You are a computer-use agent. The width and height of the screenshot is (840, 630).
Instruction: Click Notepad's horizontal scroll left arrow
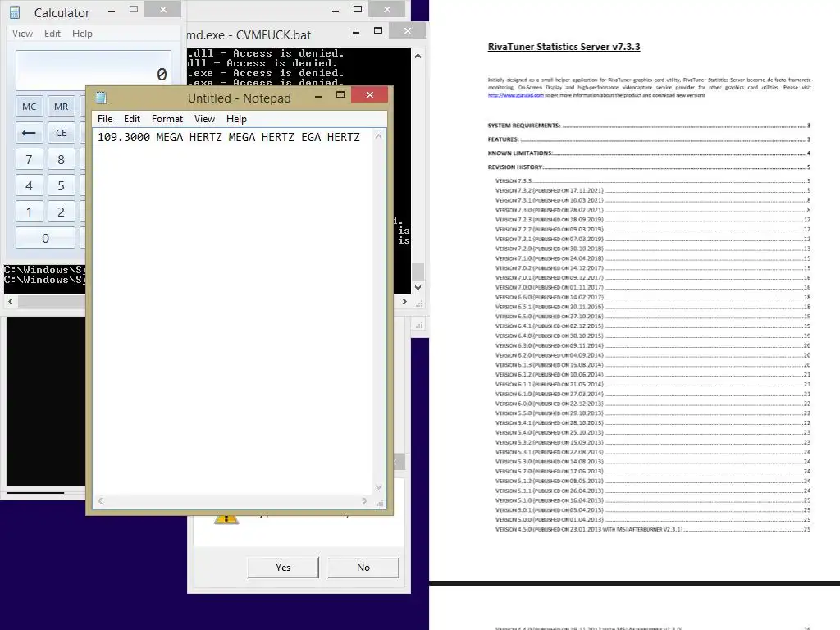pos(100,501)
